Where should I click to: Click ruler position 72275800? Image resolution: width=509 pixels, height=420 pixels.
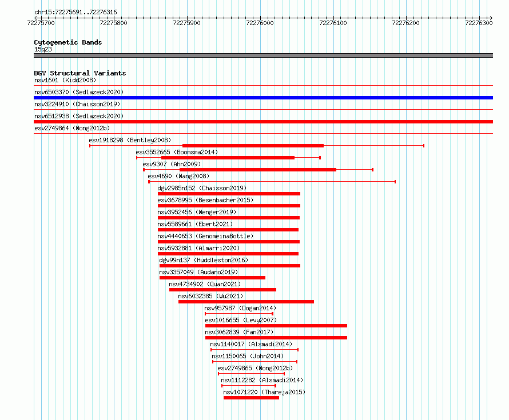point(114,23)
